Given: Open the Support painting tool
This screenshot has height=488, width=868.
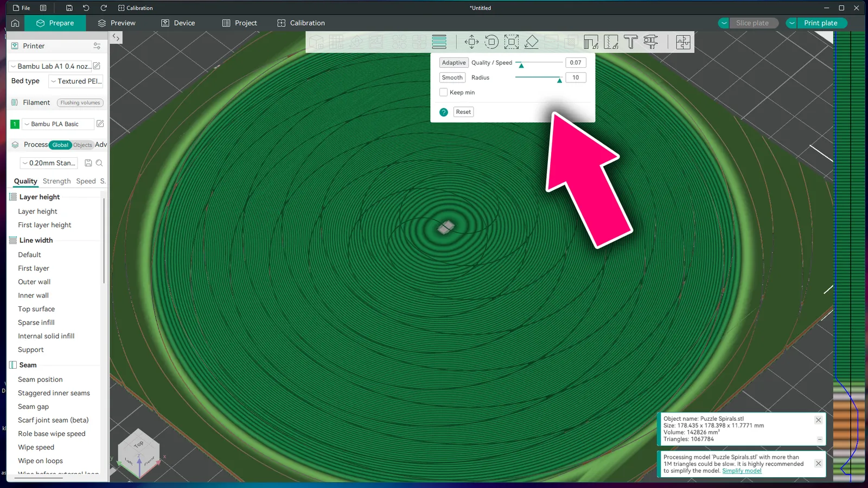Looking at the screenshot, I should point(591,42).
